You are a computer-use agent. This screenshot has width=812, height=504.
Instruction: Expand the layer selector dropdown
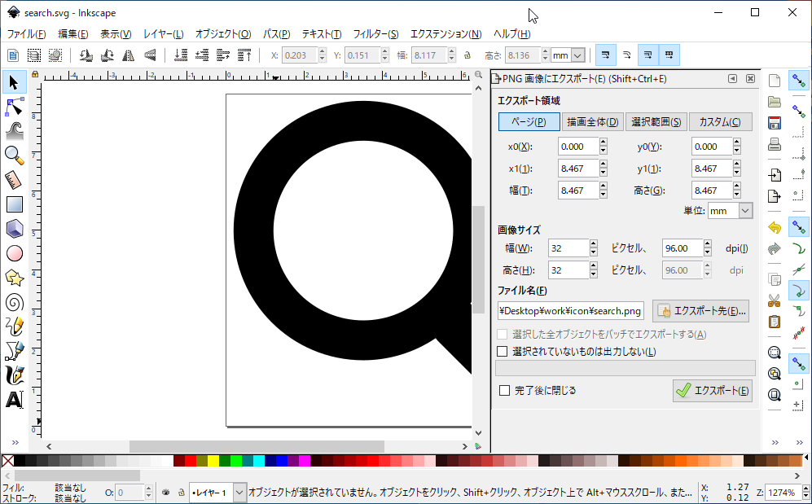click(239, 493)
